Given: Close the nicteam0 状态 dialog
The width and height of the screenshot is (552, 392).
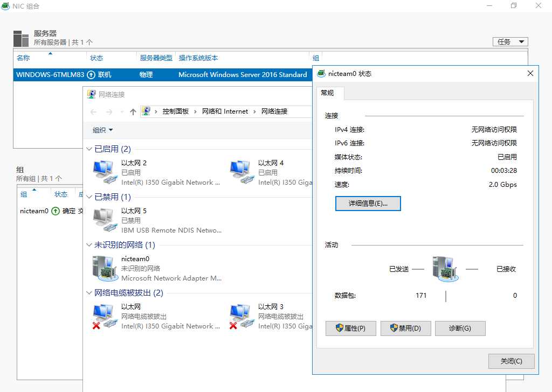Looking at the screenshot, I should click(530, 73).
